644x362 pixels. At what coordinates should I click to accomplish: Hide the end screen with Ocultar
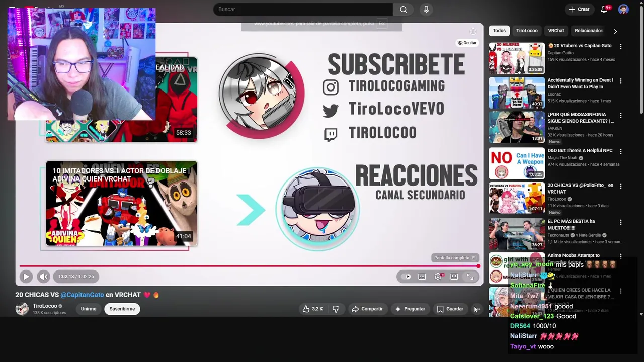point(467,43)
